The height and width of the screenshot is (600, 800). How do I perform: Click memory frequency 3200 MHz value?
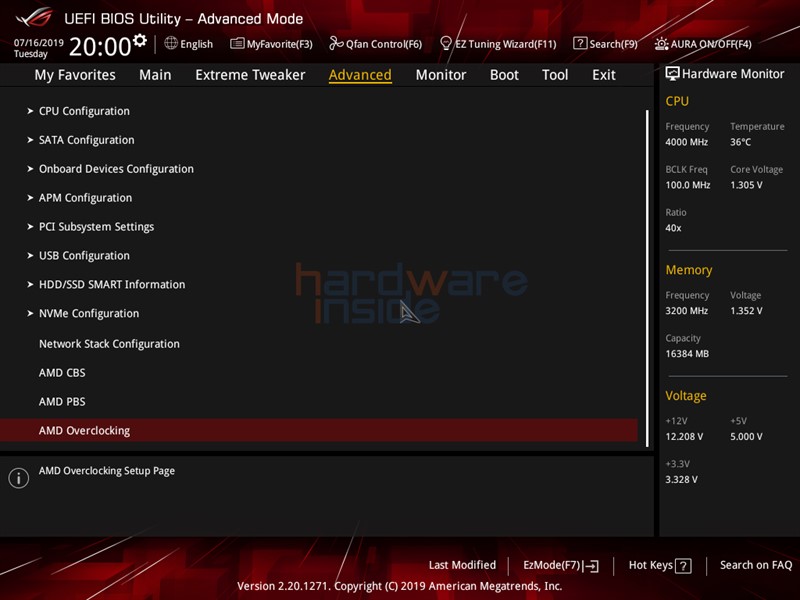[686, 311]
